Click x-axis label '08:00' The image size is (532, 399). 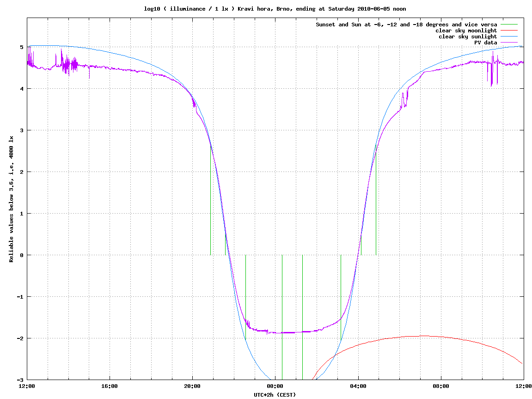click(x=441, y=386)
